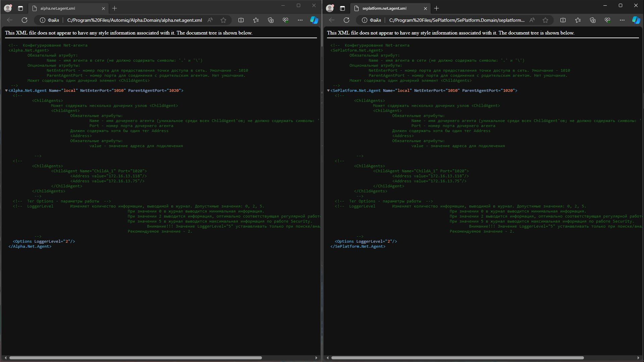This screenshot has width=644, height=362.
Task: Open Browser essentials in alpha.net.agent.xml window
Action: [x=285, y=20]
